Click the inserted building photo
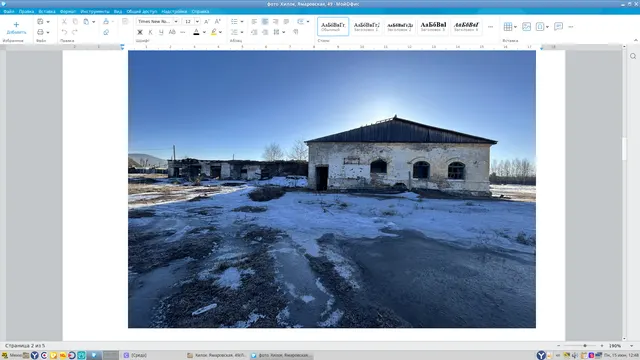 [332, 189]
